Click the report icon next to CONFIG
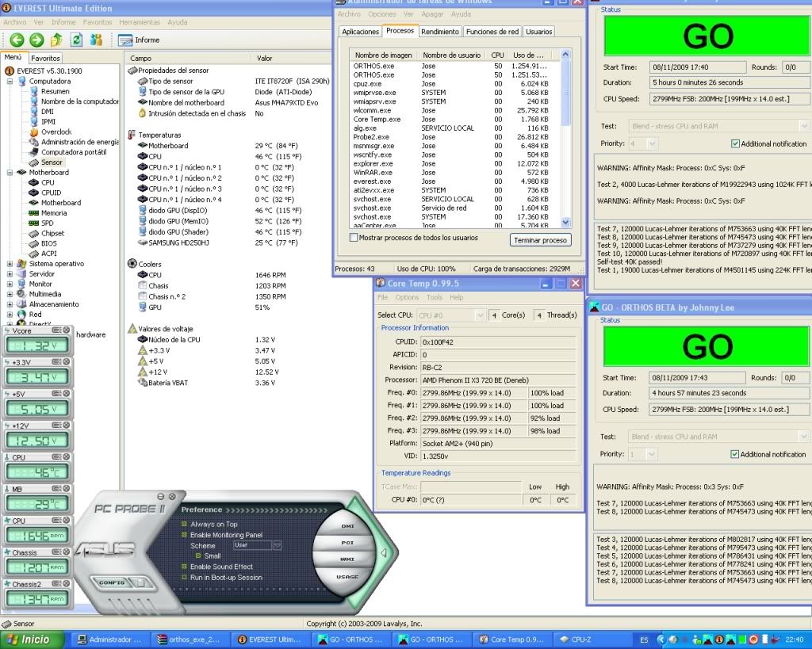 click(140, 582)
